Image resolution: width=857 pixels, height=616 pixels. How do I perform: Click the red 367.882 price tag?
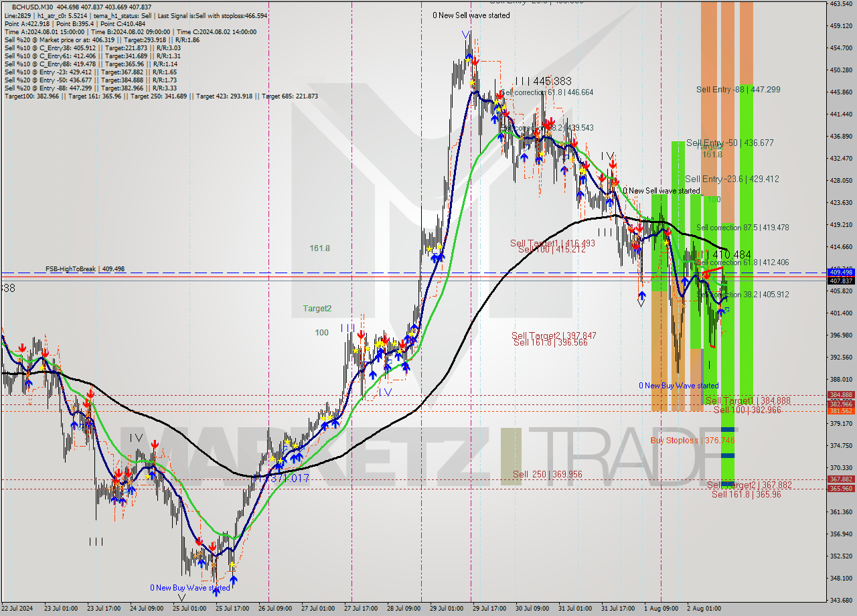841,479
